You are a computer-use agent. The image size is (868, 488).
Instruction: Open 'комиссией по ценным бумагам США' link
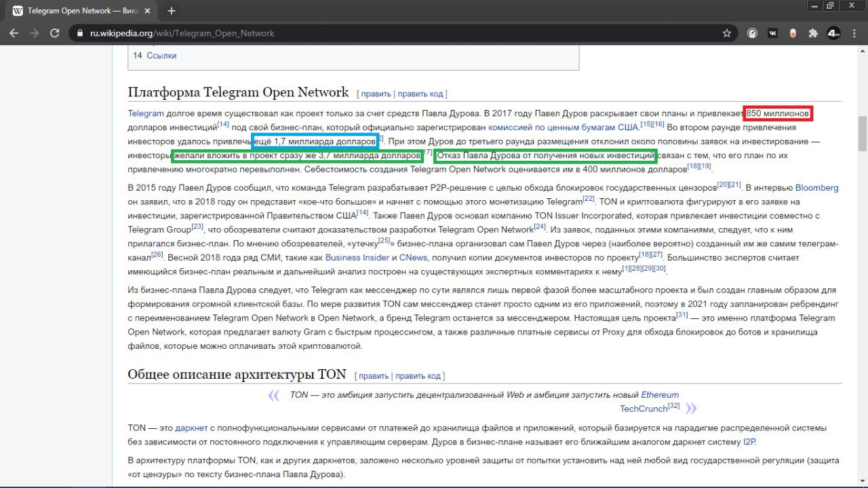(x=564, y=127)
